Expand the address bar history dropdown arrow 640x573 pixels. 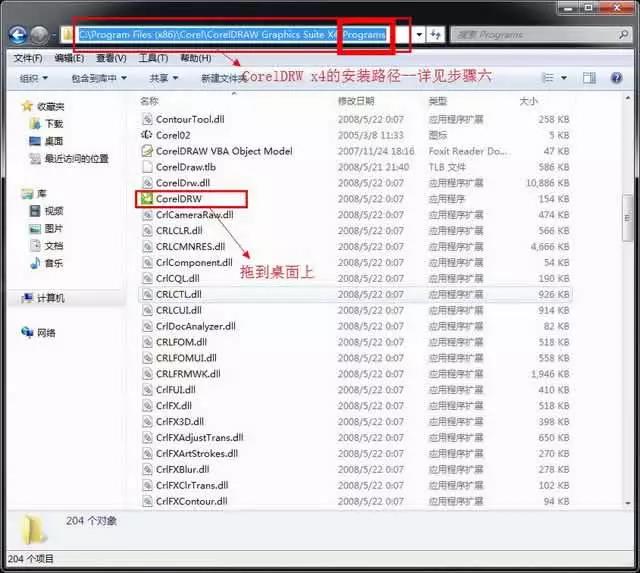(418, 34)
